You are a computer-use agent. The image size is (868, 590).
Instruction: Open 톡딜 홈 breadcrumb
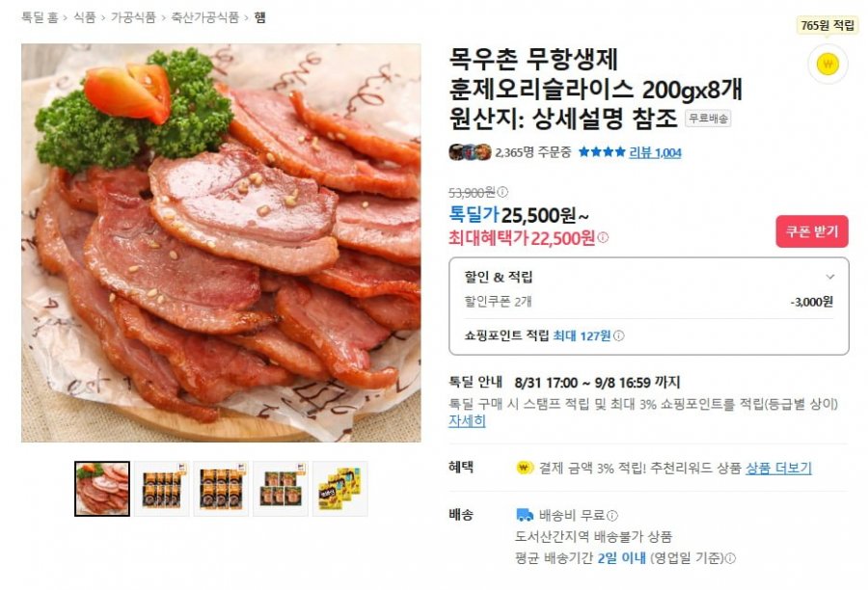point(40,17)
